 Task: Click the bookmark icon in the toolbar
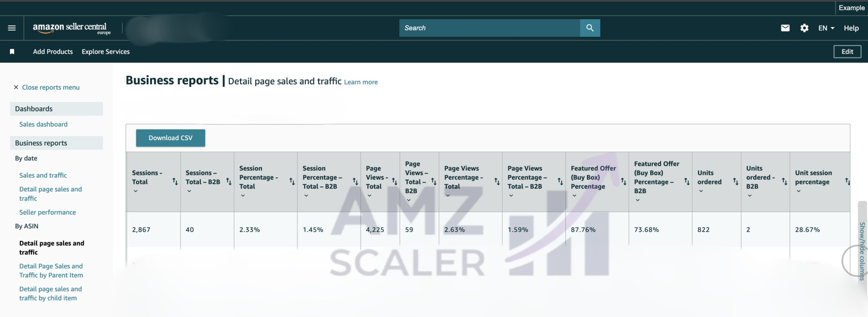[12, 52]
